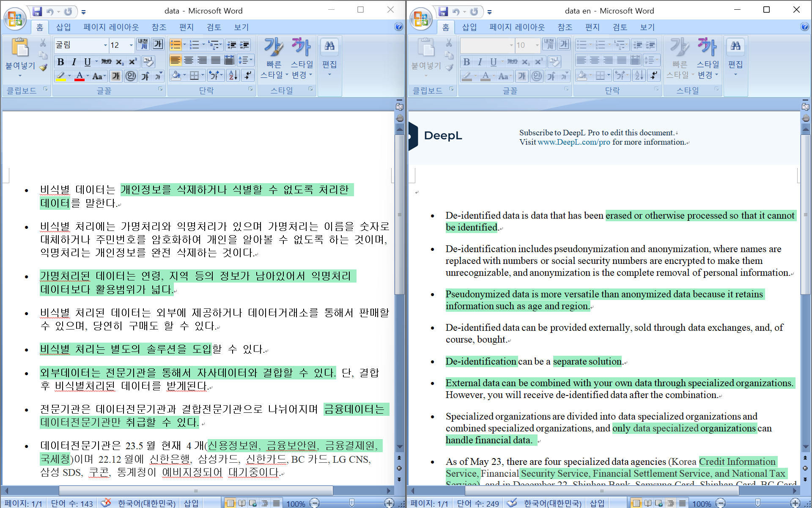Toggle Bold in the left Word window
812x508 pixels.
[x=60, y=62]
